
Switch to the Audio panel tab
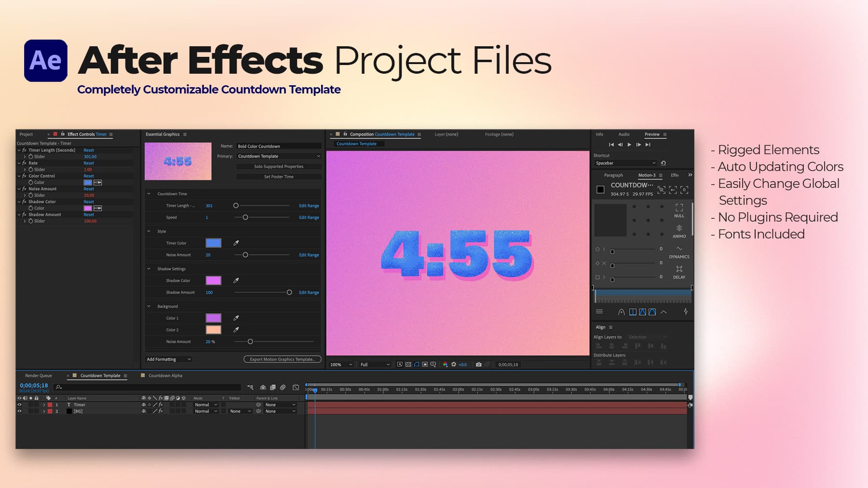point(624,134)
